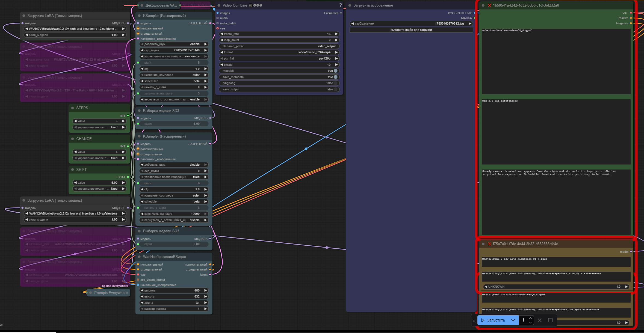Grab the run toolbar drag handle

coord(474,320)
